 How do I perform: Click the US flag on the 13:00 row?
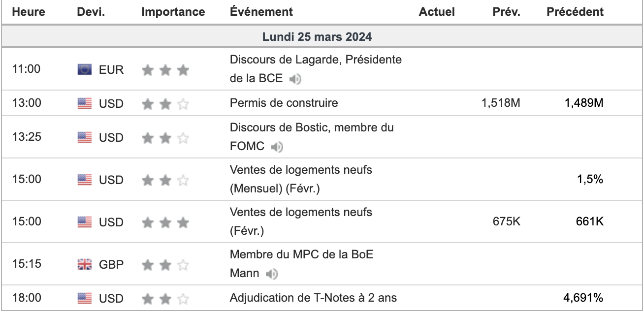(x=85, y=103)
